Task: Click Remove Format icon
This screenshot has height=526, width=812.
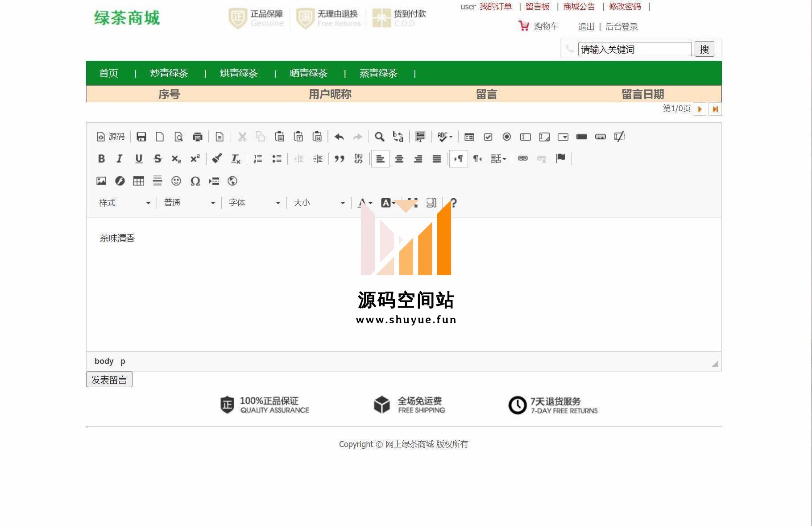Action: tap(236, 159)
